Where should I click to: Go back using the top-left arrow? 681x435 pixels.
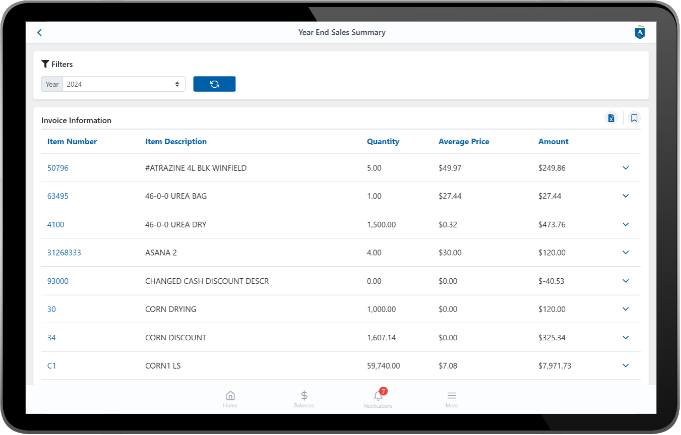click(39, 33)
